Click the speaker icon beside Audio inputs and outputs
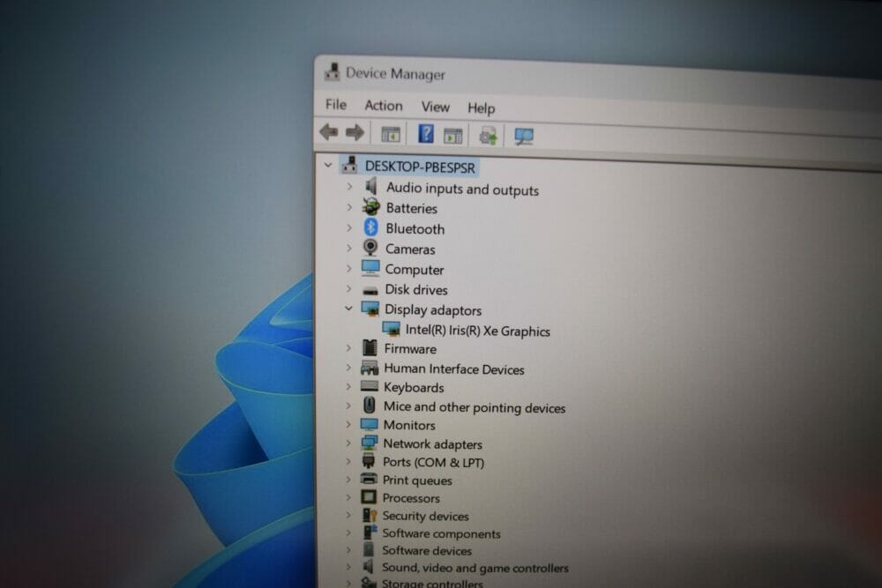 pos(371,186)
